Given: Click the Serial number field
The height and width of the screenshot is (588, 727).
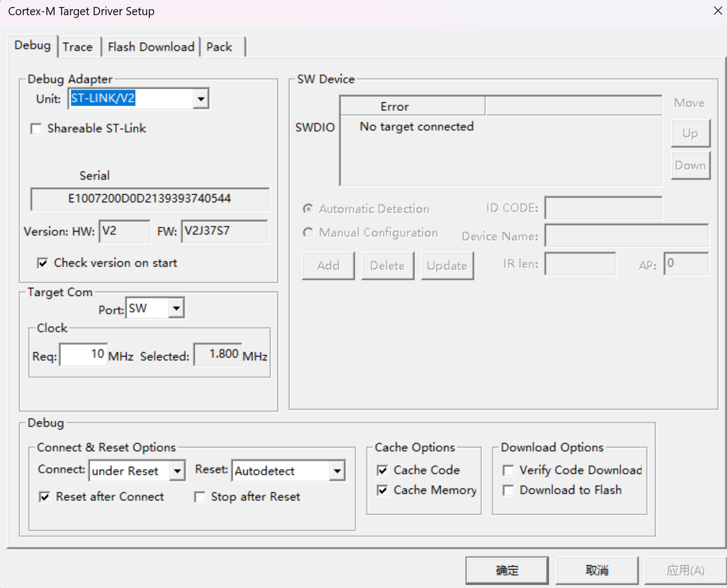Looking at the screenshot, I should coord(150,199).
